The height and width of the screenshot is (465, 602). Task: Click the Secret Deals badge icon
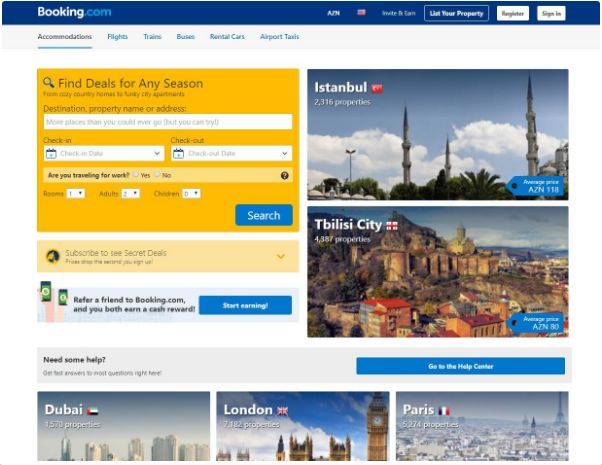pos(53,256)
